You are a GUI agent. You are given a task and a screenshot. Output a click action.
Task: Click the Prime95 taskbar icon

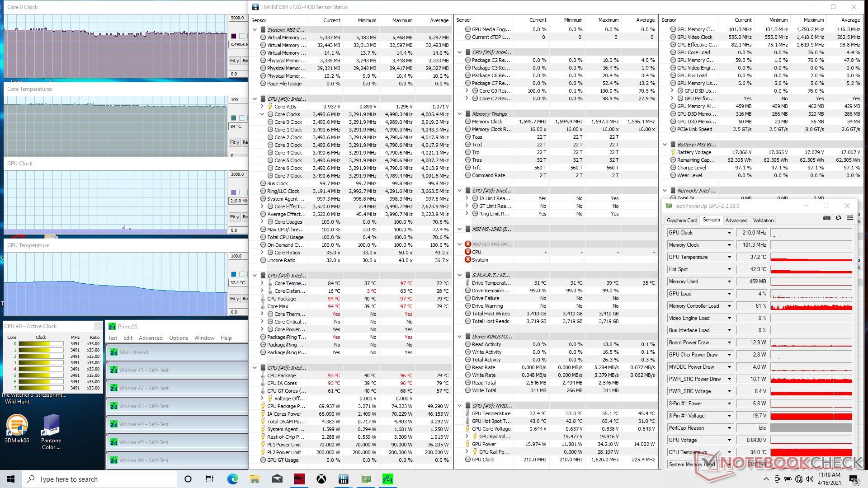(387, 479)
